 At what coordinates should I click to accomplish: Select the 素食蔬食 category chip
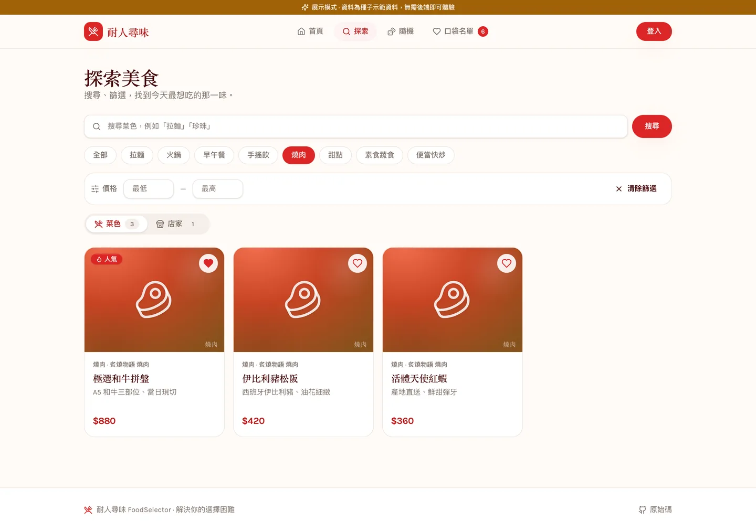pos(380,155)
